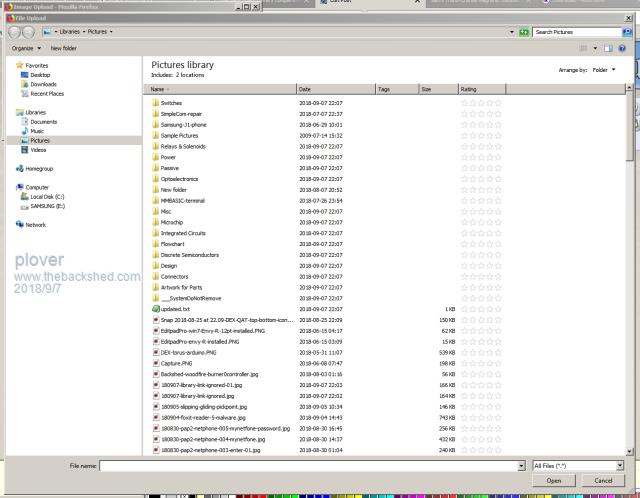Rate Switches folder using star rating

tap(480, 103)
